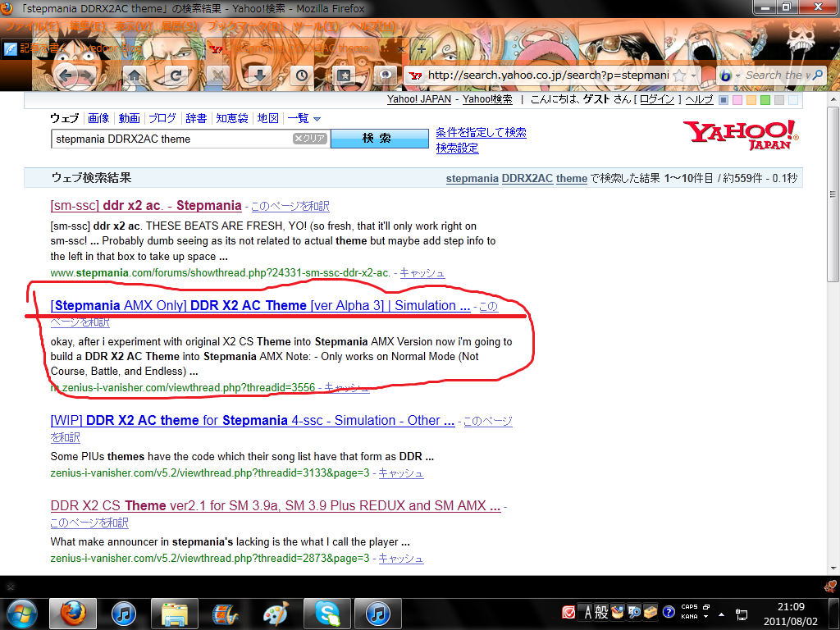Click the Yahoo site icon in the address bar
Screen dimensions: 840x630
tap(415, 75)
